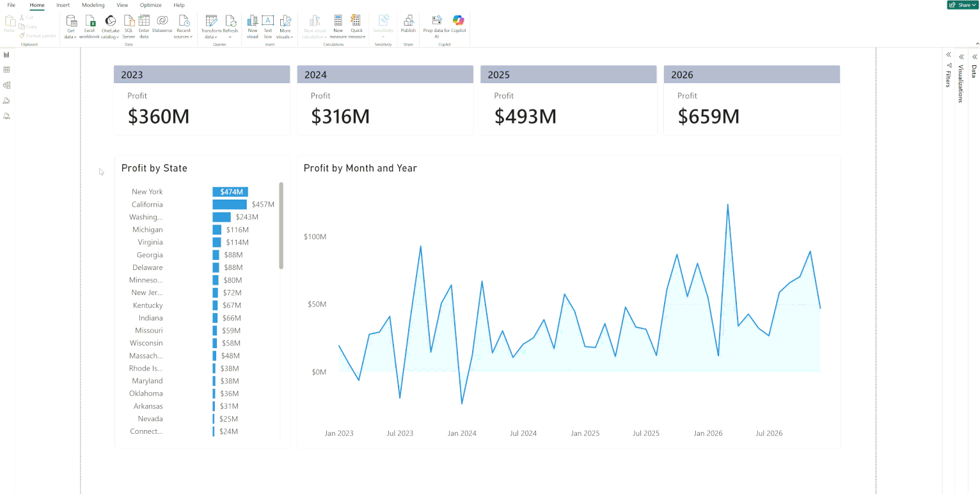Viewport: 980px width, 494px height.
Task: Create a New measure
Action: tap(338, 27)
